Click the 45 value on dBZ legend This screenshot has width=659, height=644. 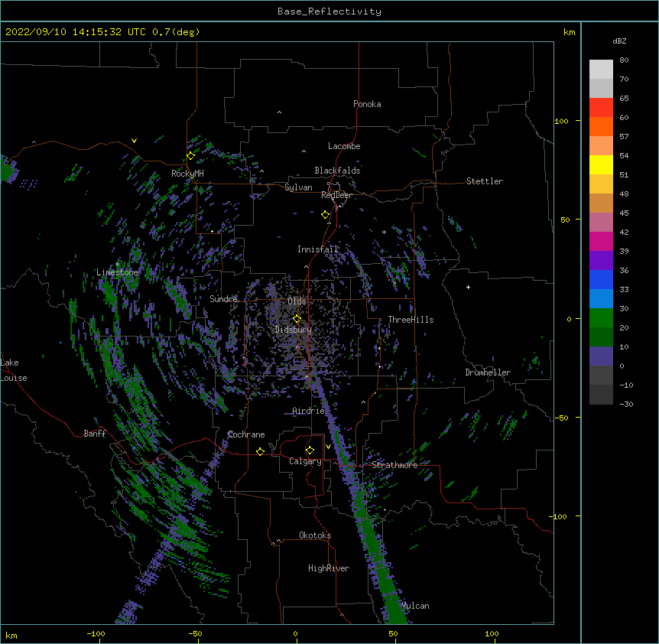624,213
